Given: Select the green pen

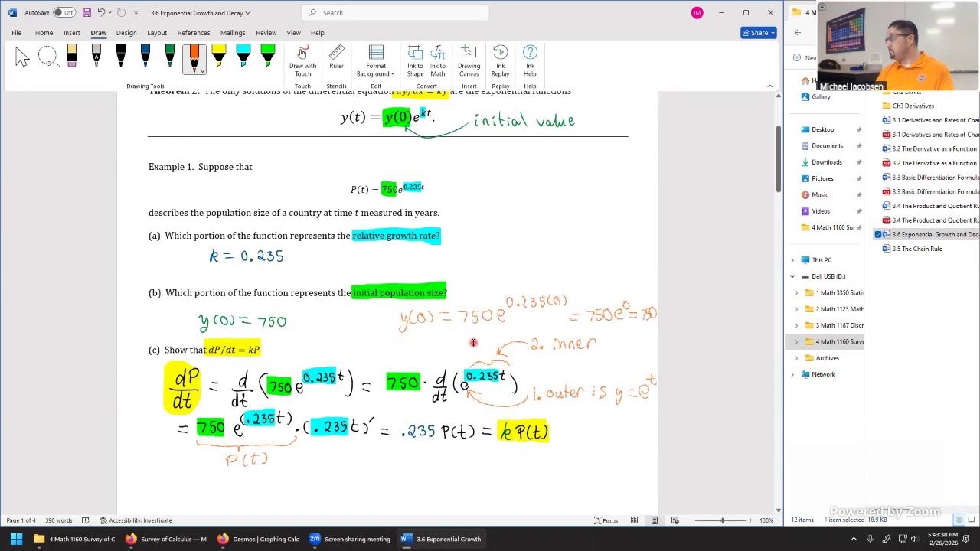Looking at the screenshot, I should (x=170, y=57).
